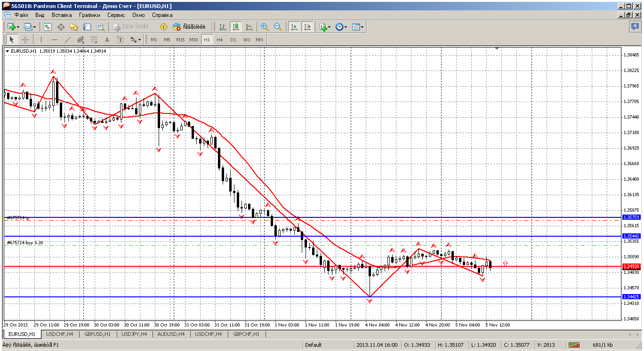Open the Вид menu
This screenshot has width=644, height=351.
pyautogui.click(x=40, y=15)
